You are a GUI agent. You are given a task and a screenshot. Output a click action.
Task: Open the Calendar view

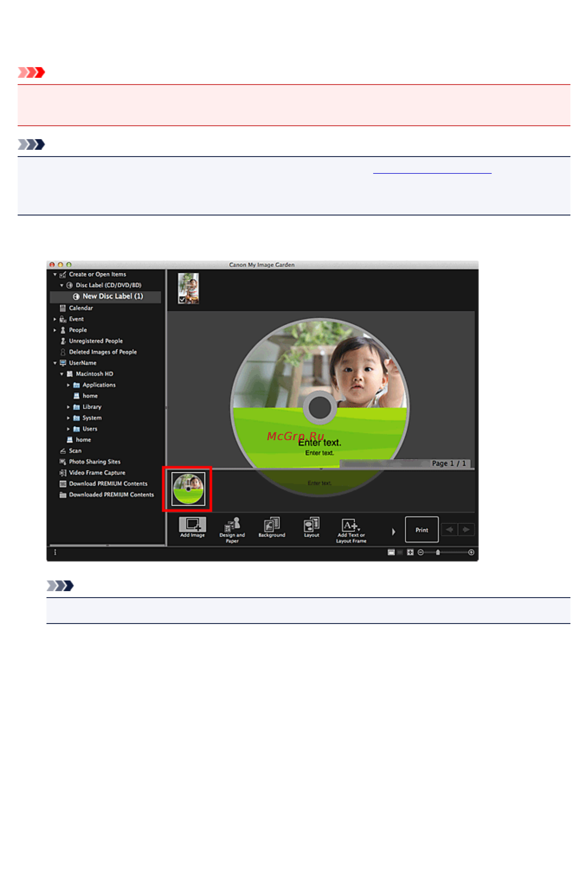pos(81,308)
